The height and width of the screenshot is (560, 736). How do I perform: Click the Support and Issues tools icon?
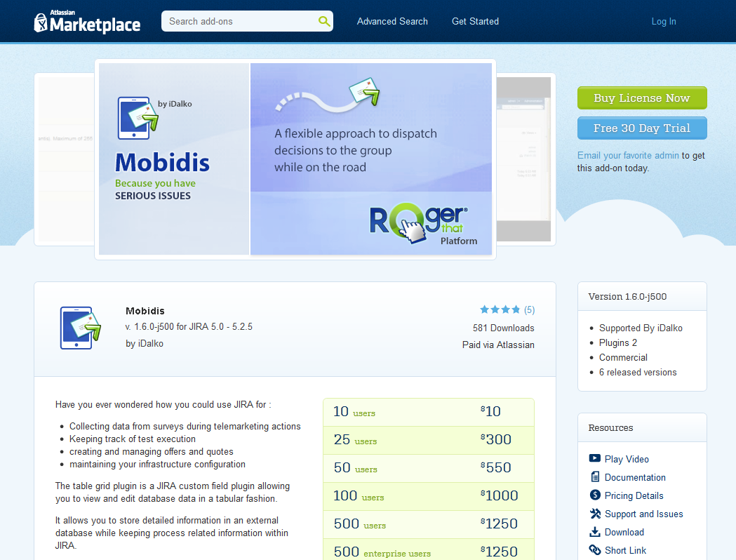(x=594, y=514)
